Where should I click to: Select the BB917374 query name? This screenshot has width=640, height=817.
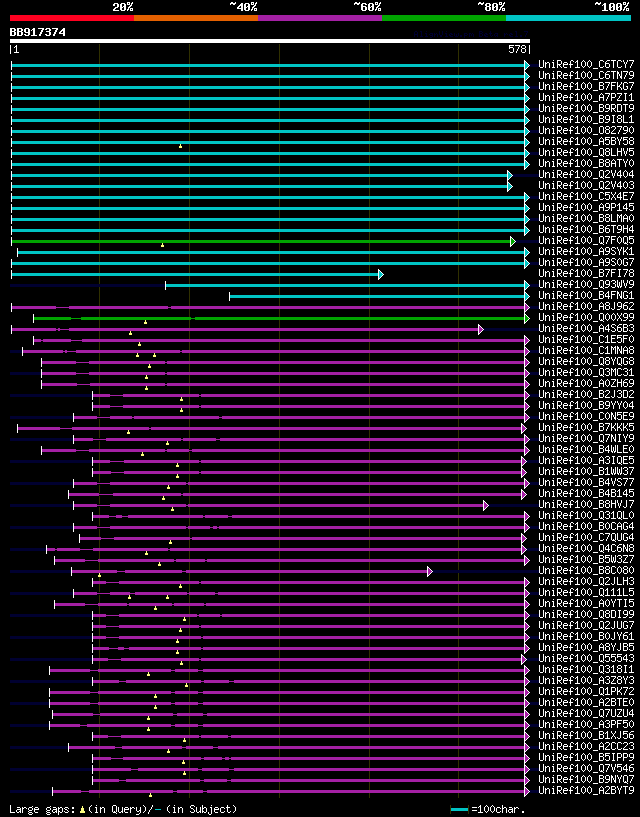pos(38,32)
